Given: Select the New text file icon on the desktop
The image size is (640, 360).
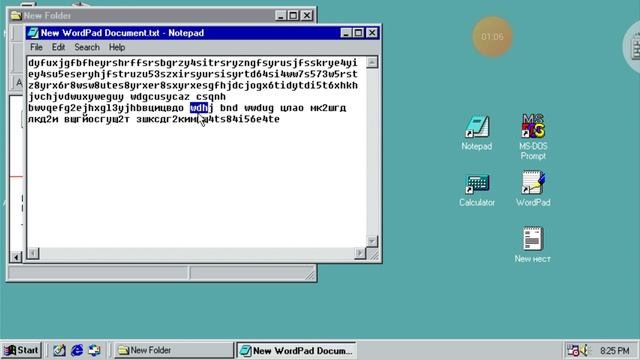Looking at the screenshot, I should click(533, 244).
